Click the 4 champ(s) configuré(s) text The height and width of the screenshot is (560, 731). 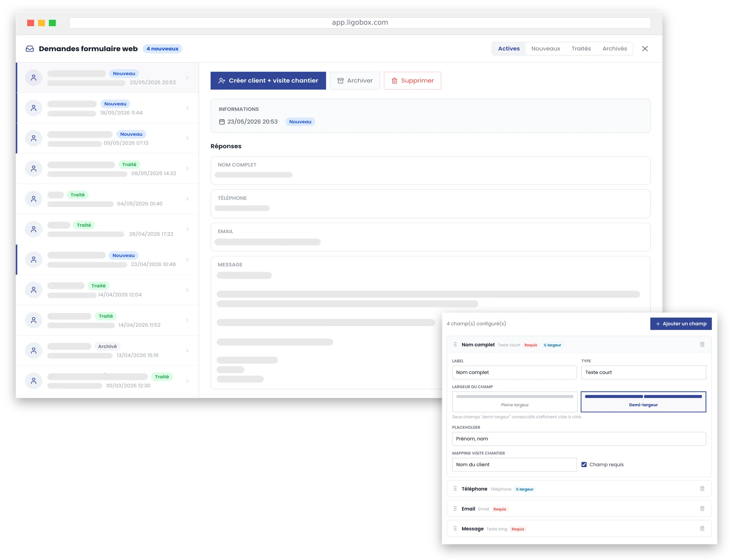[476, 323]
